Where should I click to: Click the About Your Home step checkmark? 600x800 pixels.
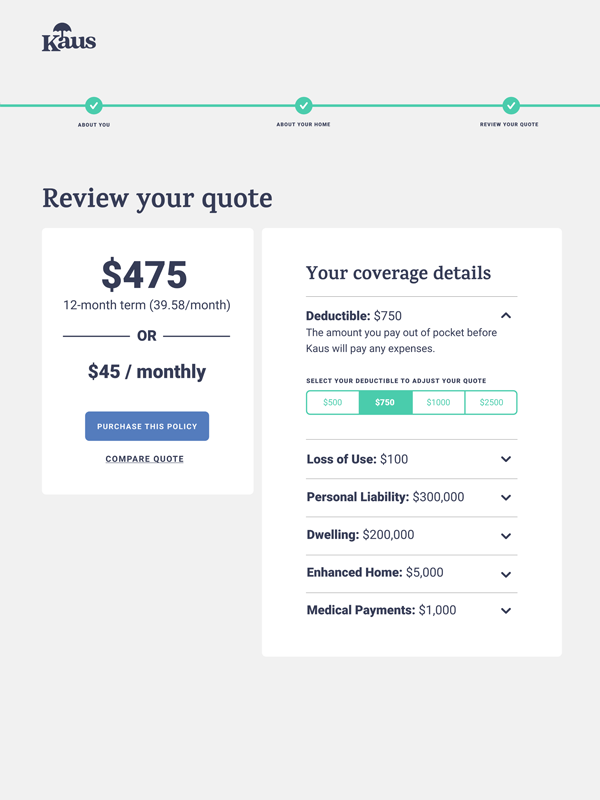point(304,106)
